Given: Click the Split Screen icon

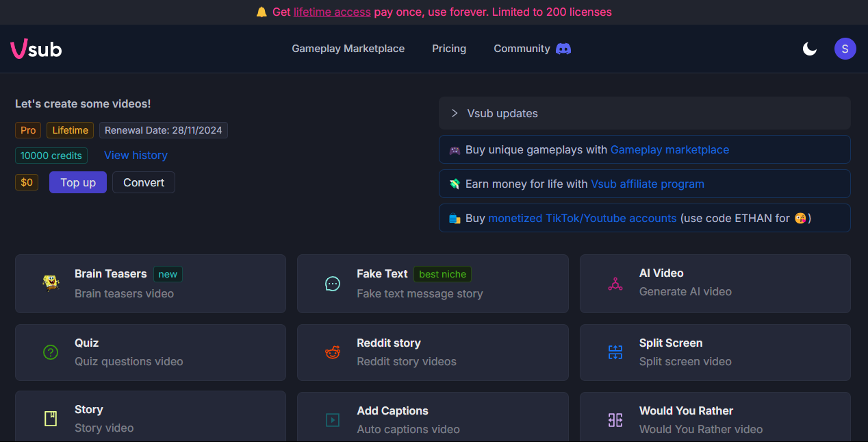Looking at the screenshot, I should tap(615, 353).
